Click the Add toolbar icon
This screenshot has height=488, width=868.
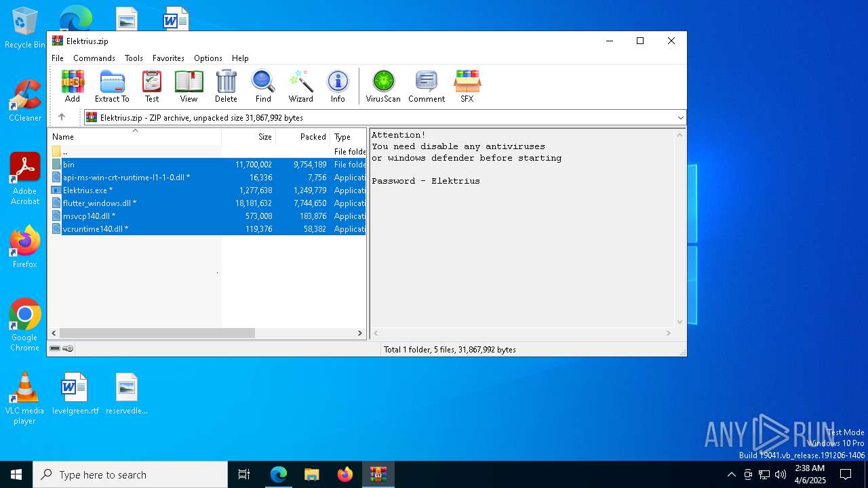tap(73, 86)
